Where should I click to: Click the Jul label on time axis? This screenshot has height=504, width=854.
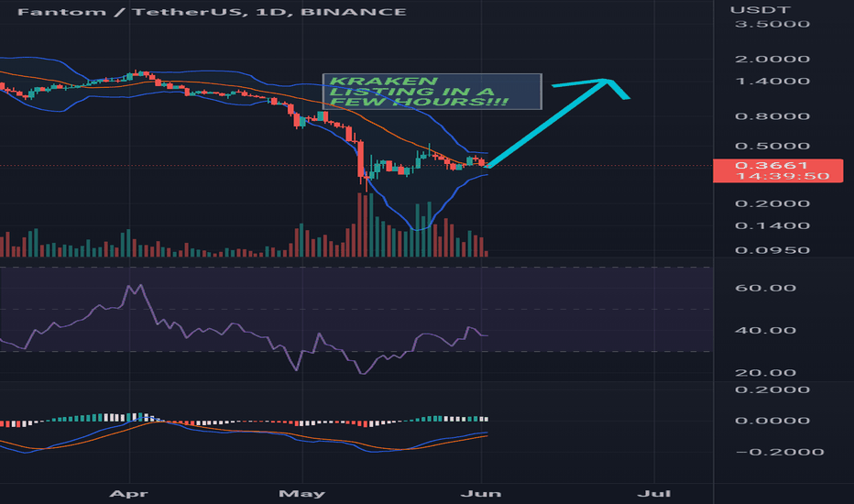(x=654, y=494)
